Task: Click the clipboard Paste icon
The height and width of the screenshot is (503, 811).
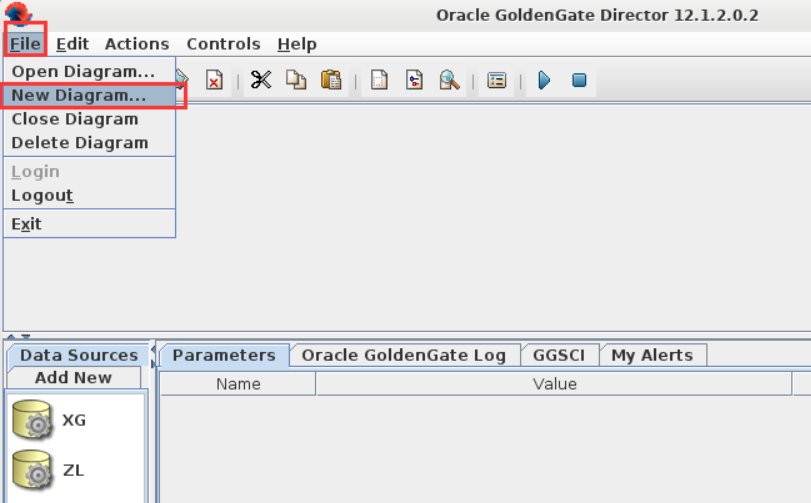Action: pos(331,80)
